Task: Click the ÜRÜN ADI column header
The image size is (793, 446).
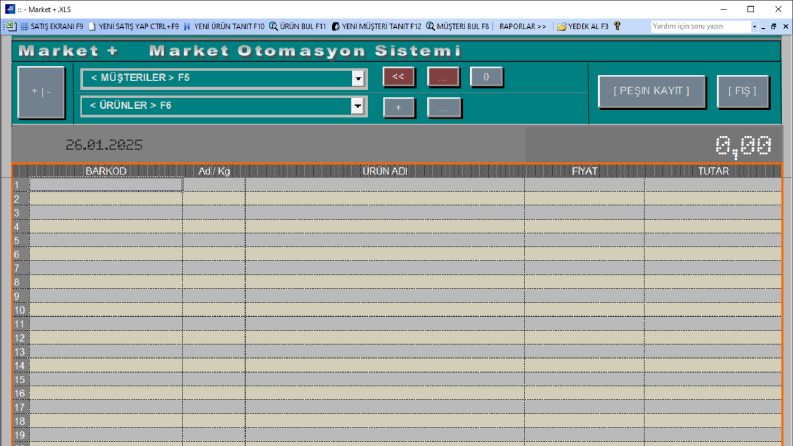Action: (x=385, y=171)
